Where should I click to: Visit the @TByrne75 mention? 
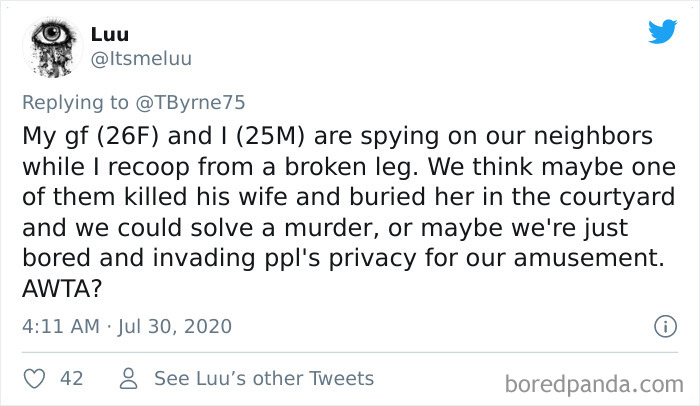tap(191, 103)
